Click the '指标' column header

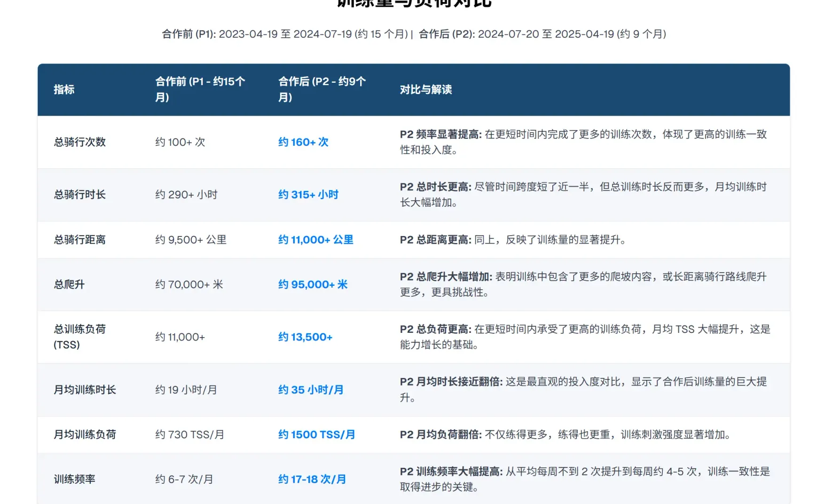point(64,89)
